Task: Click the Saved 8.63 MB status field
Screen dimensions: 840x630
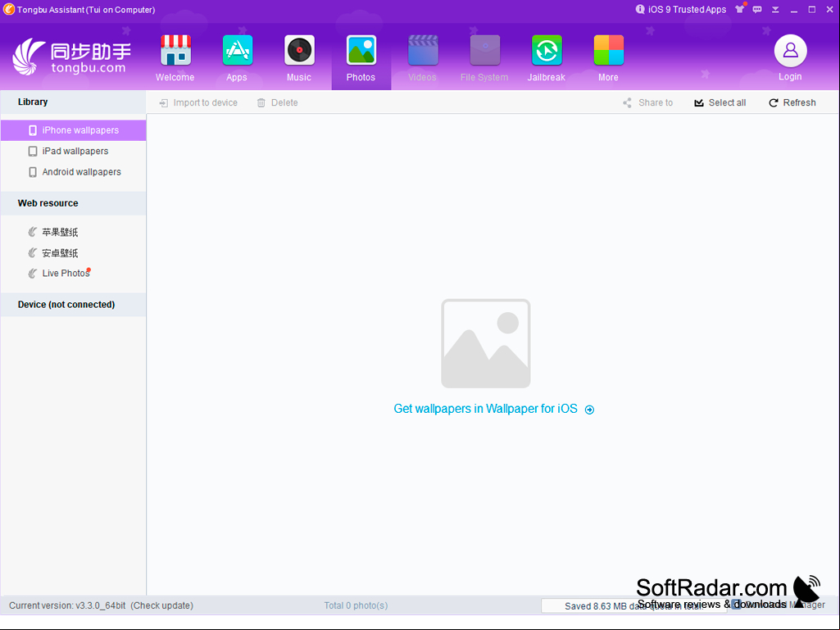Action: click(634, 606)
